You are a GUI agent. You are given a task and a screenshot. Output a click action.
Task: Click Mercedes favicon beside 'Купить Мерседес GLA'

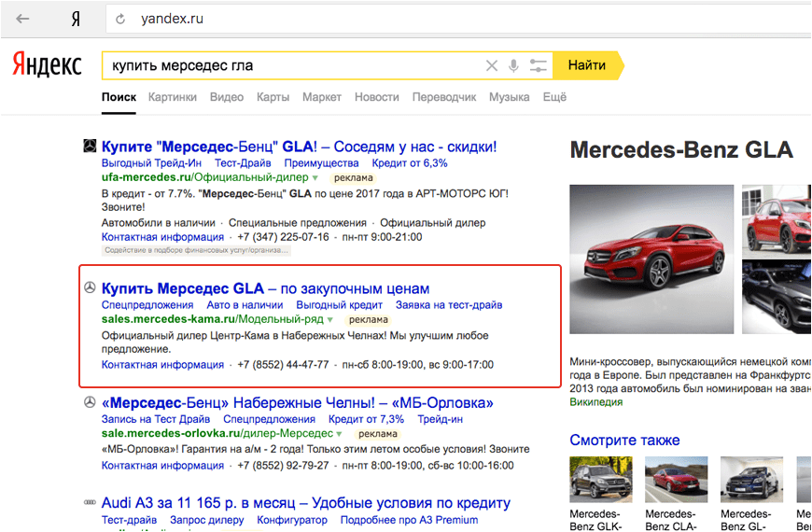click(90, 289)
